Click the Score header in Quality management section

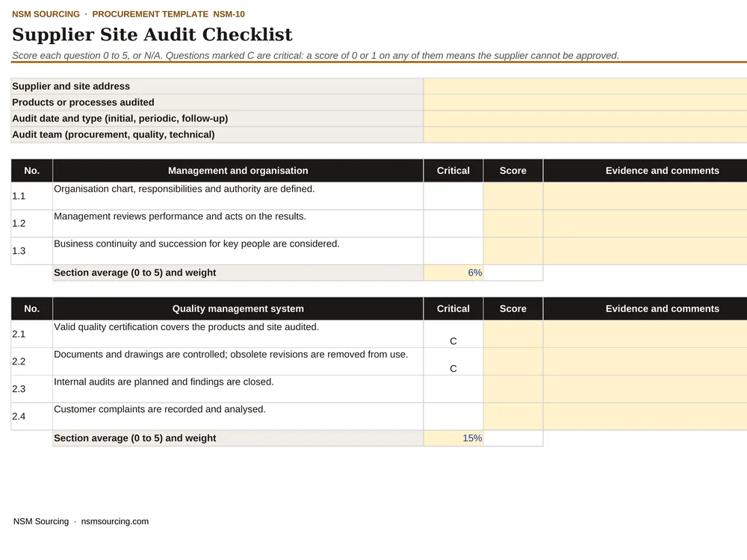[x=513, y=308]
